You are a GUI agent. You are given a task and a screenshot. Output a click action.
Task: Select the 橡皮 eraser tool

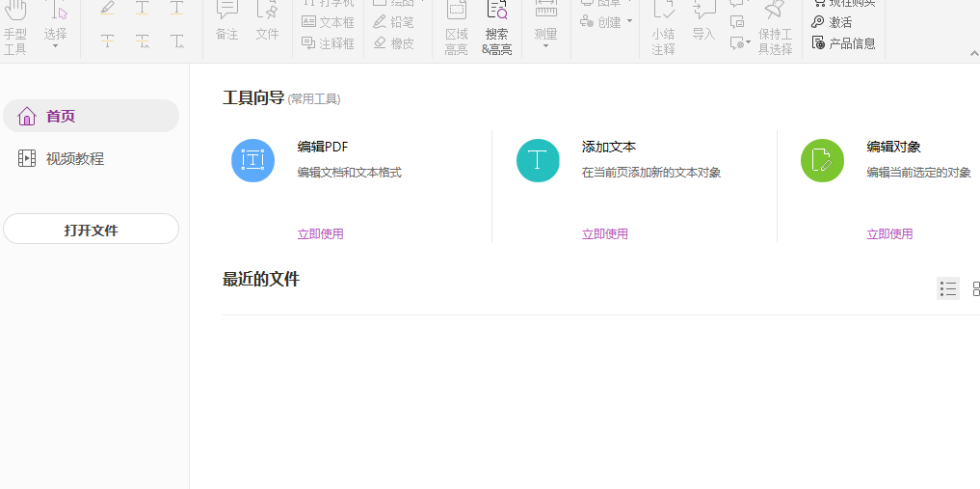393,43
